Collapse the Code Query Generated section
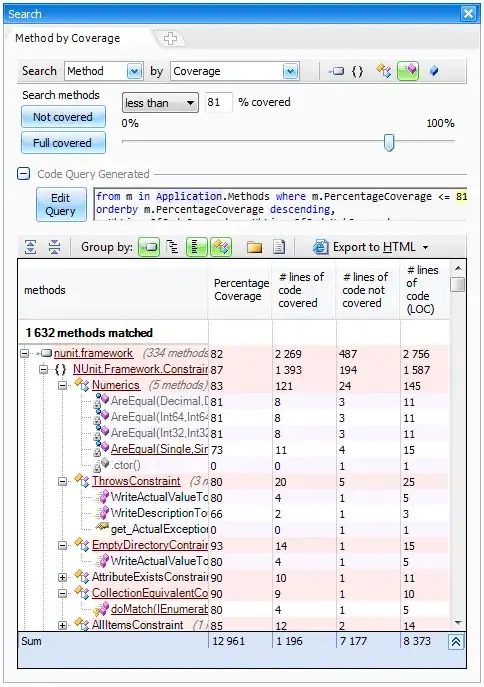484x687 pixels. click(23, 174)
